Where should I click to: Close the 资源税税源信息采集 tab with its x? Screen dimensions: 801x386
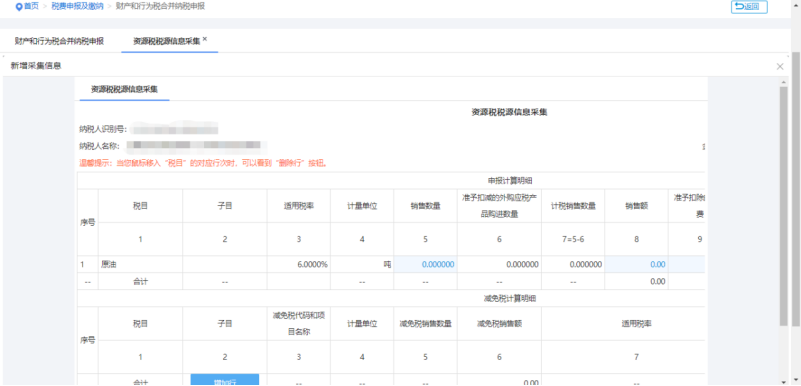205,39
